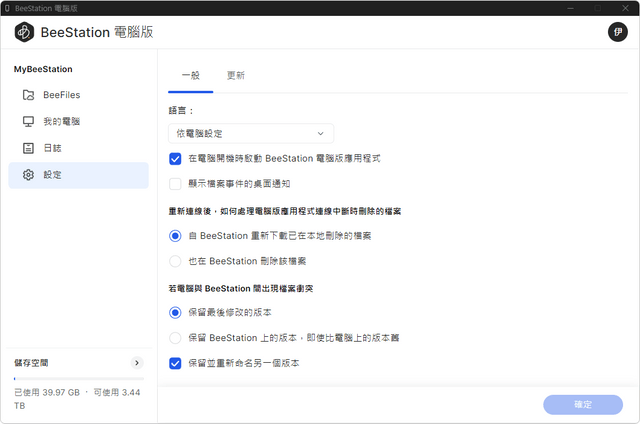Click the BeeStation 電腦版 header title
Image resolution: width=640 pixels, height=424 pixels.
tap(97, 32)
